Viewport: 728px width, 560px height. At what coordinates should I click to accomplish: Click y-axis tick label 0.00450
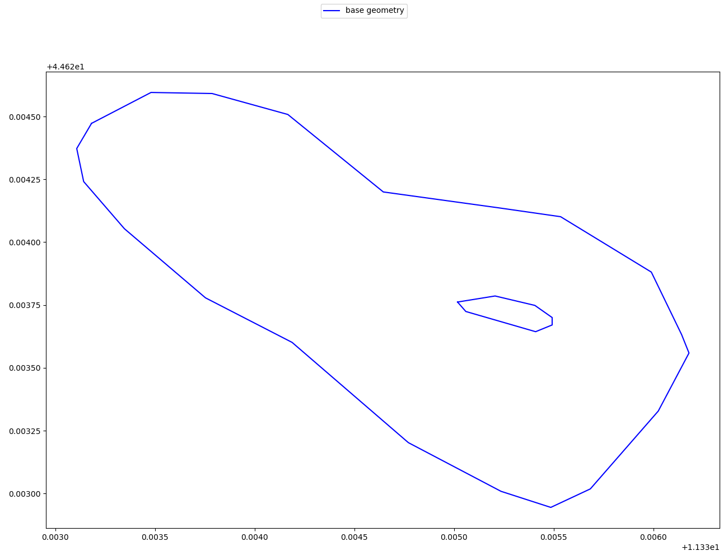click(x=24, y=117)
